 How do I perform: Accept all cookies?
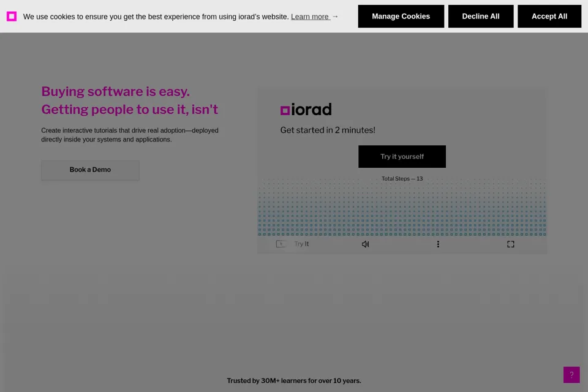coord(549,16)
